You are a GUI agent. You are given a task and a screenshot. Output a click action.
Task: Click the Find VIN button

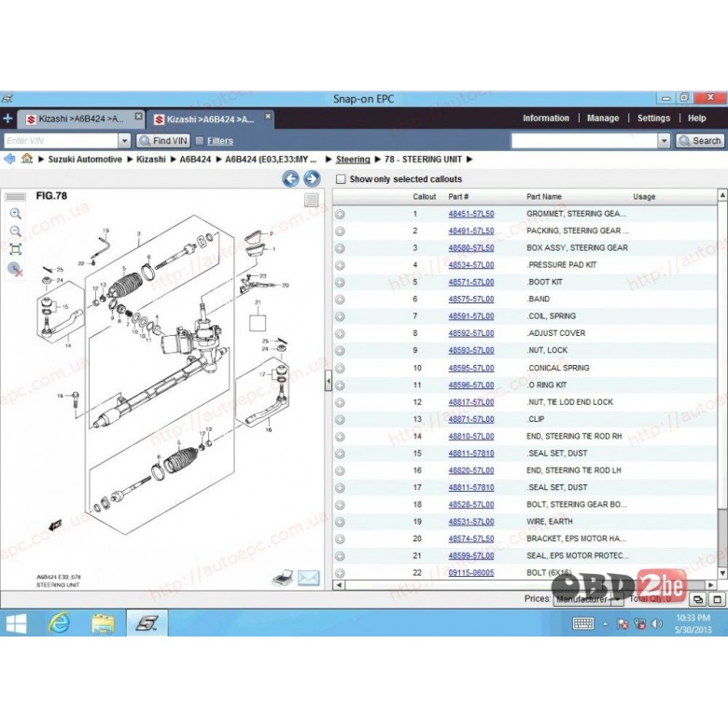tap(163, 141)
